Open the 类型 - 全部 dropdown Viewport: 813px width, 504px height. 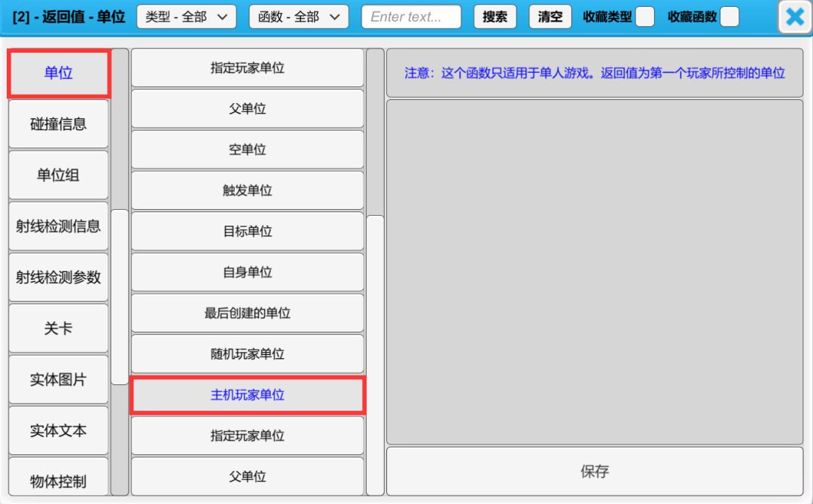(x=186, y=17)
